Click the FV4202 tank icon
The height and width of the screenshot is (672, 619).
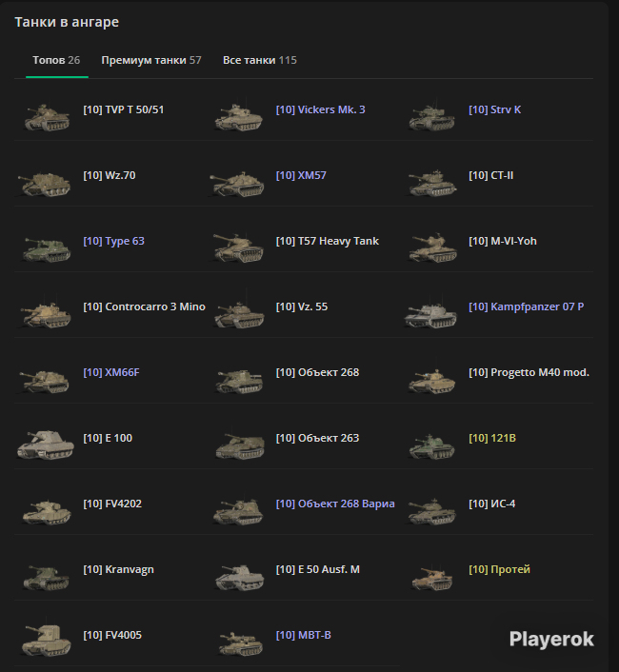[47, 512]
